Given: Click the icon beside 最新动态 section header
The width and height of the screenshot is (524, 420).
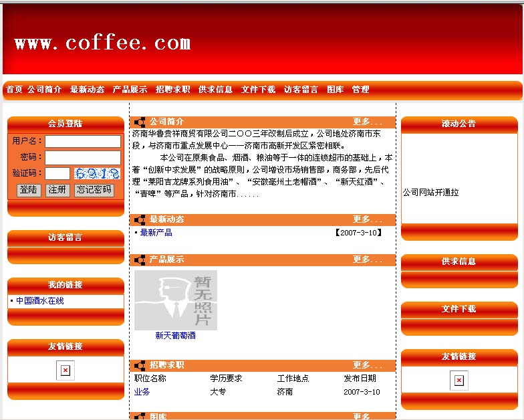Looking at the screenshot, I should [140, 219].
